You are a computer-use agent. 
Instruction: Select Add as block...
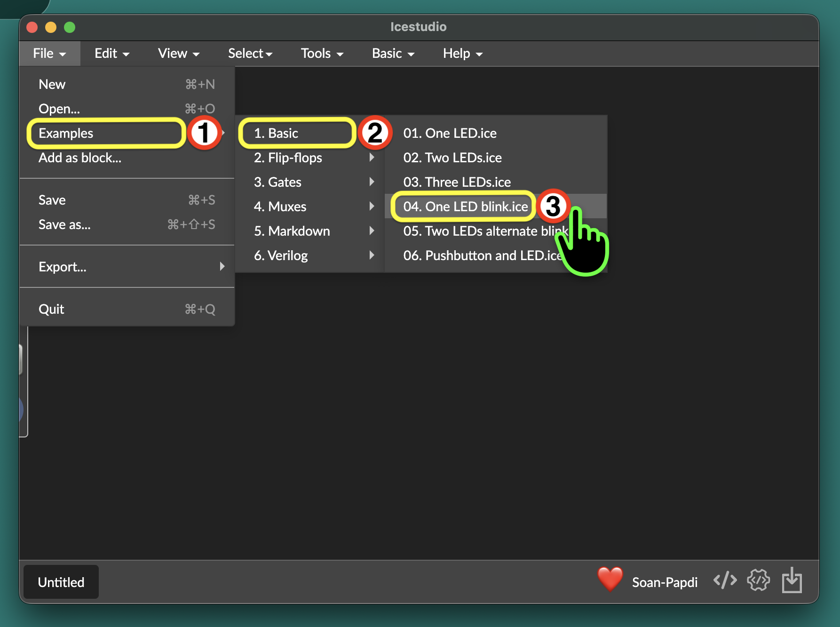pos(127,158)
